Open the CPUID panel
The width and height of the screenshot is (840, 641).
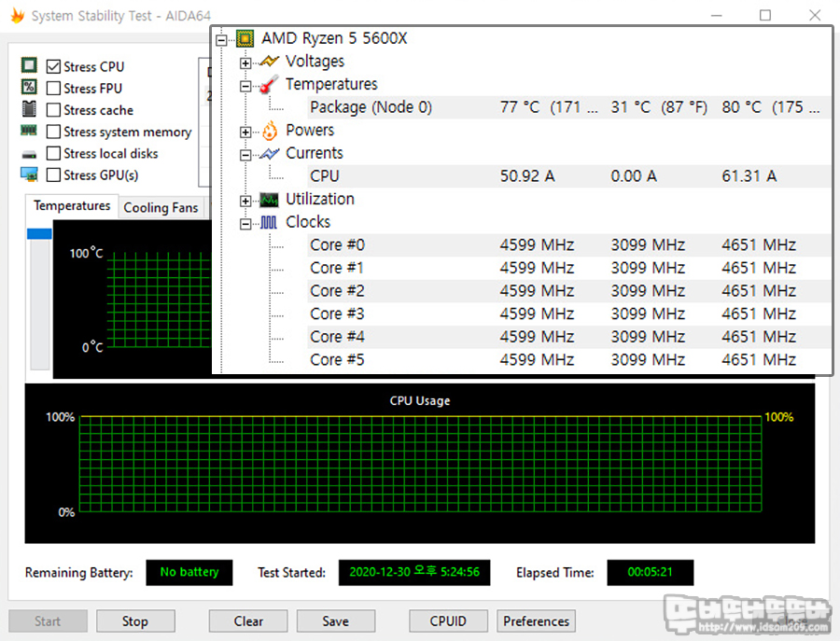pyautogui.click(x=448, y=621)
